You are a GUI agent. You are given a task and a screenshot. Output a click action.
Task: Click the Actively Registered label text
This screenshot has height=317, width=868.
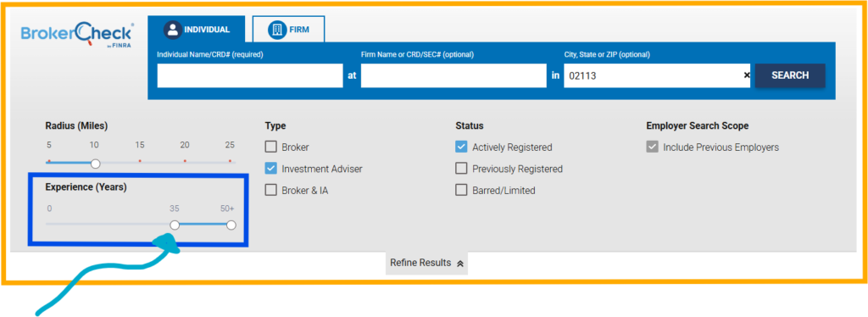pos(512,147)
